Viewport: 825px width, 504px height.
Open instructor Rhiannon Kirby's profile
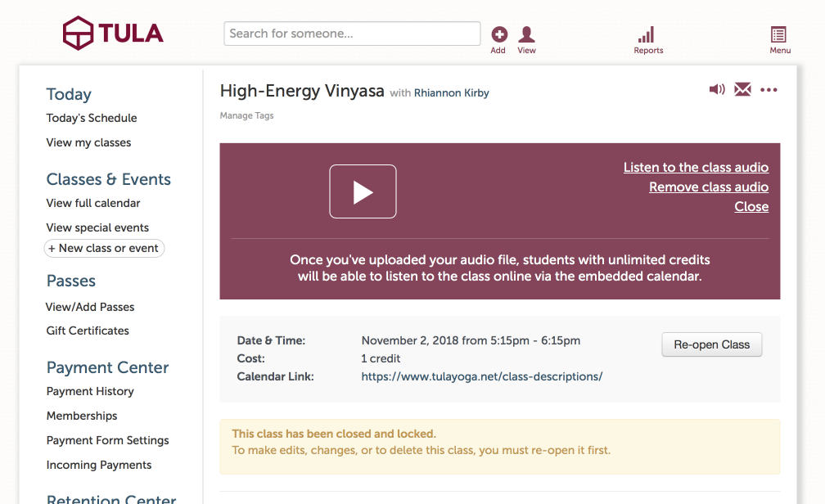[x=452, y=93]
